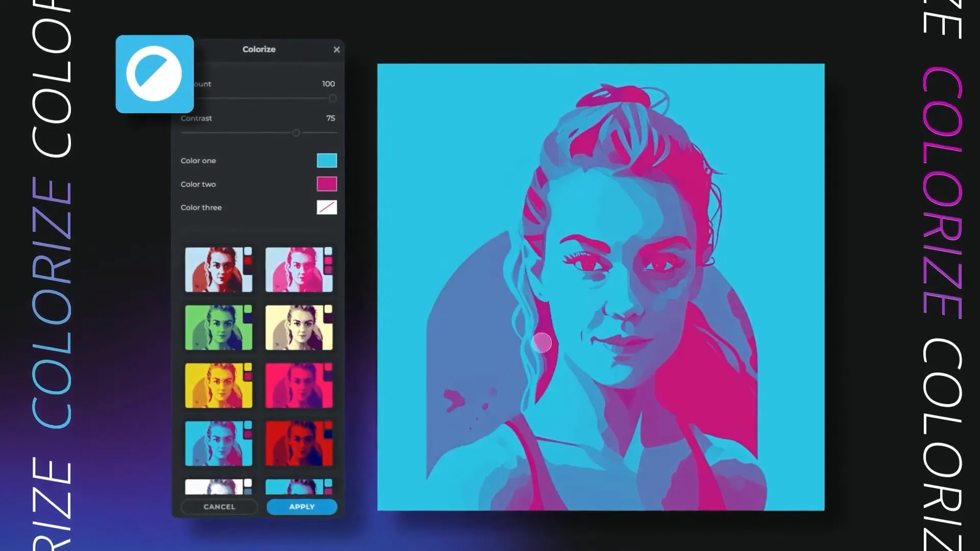Select the cream sepia preset

point(300,328)
